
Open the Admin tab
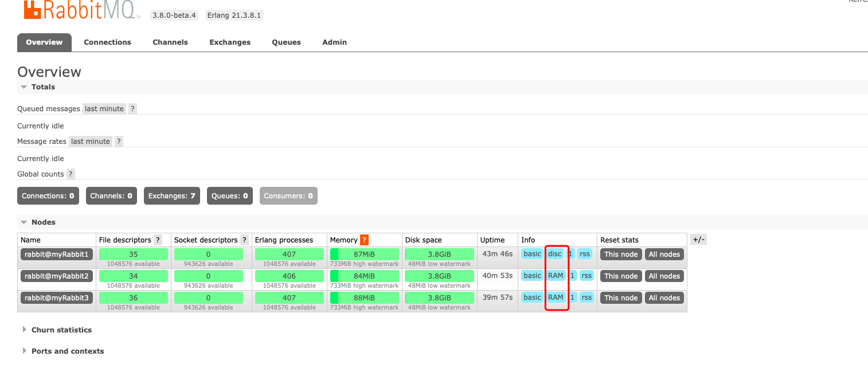(x=334, y=42)
